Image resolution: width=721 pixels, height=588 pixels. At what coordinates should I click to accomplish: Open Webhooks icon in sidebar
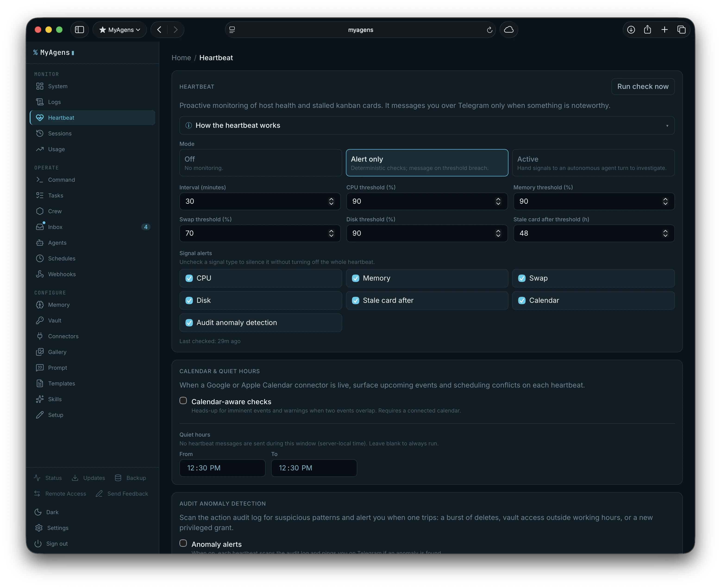(40, 274)
